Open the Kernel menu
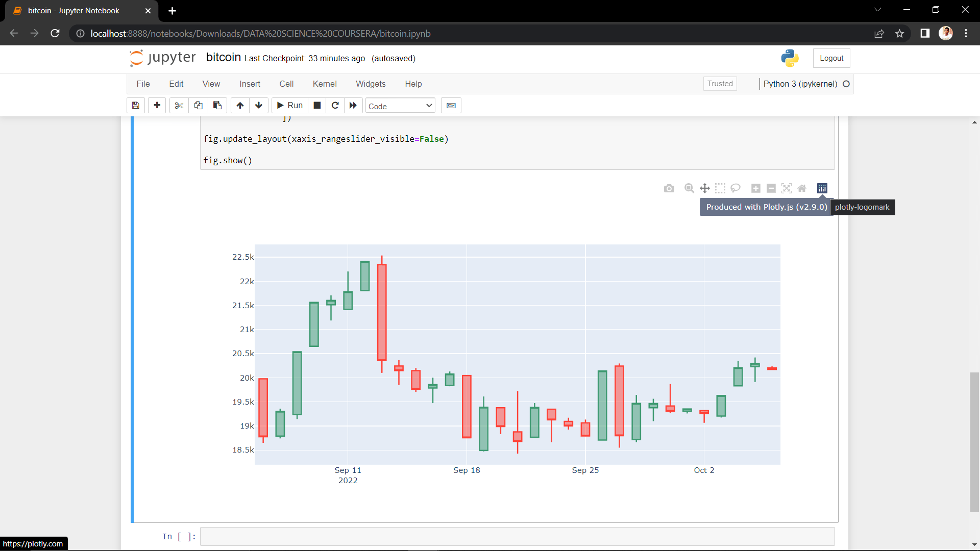 (325, 84)
